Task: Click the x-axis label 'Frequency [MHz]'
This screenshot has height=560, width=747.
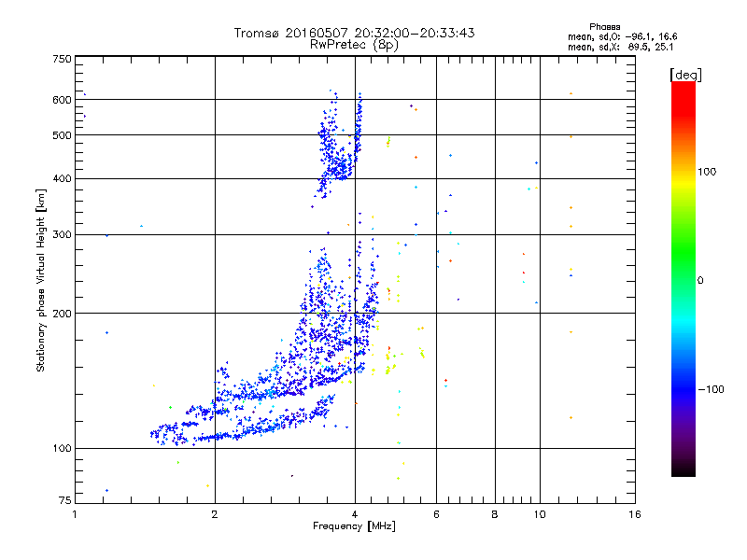Action: point(354,526)
